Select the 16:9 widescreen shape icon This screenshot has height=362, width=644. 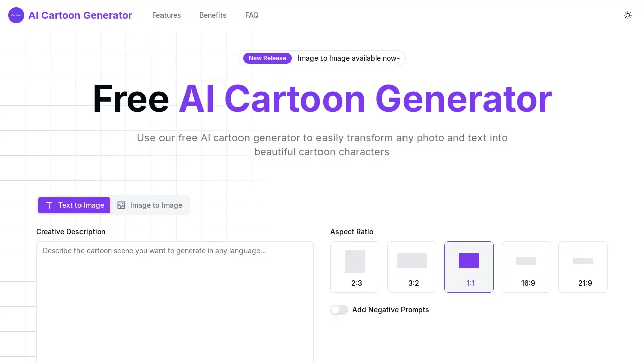(x=526, y=261)
